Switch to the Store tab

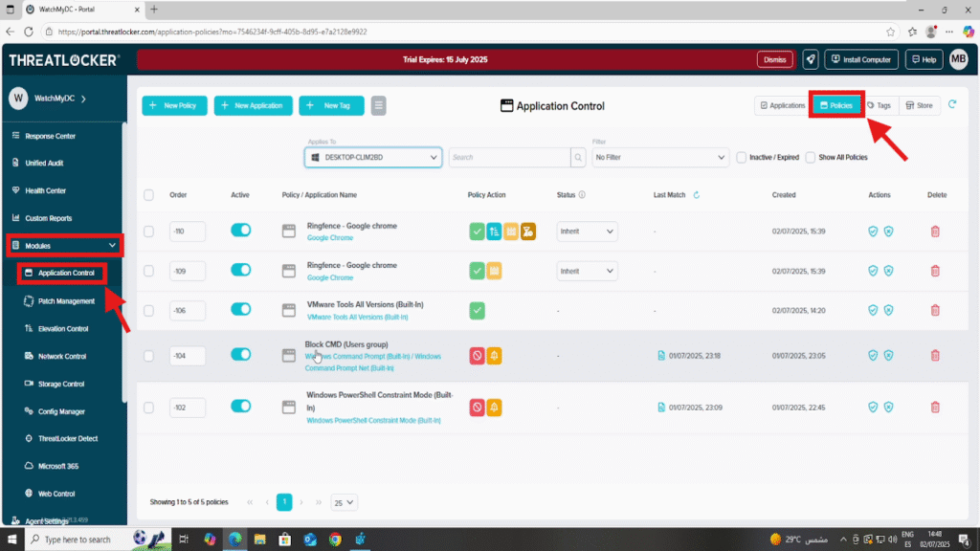coord(920,105)
